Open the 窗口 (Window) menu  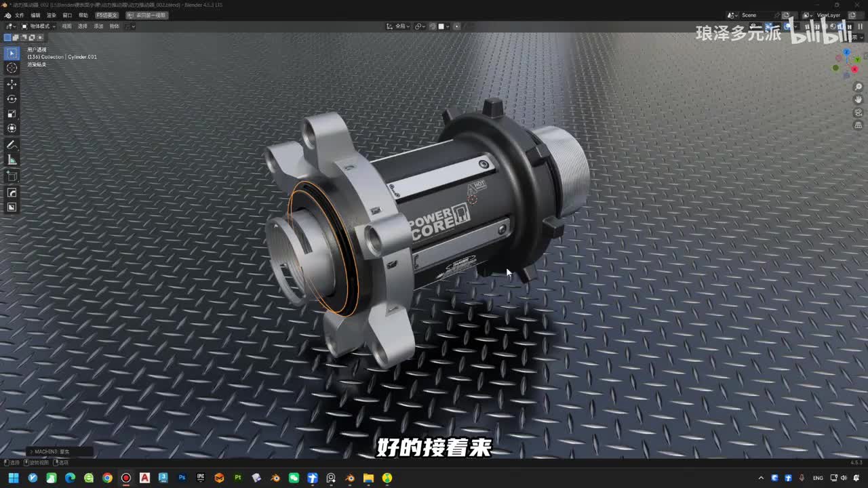pos(67,15)
